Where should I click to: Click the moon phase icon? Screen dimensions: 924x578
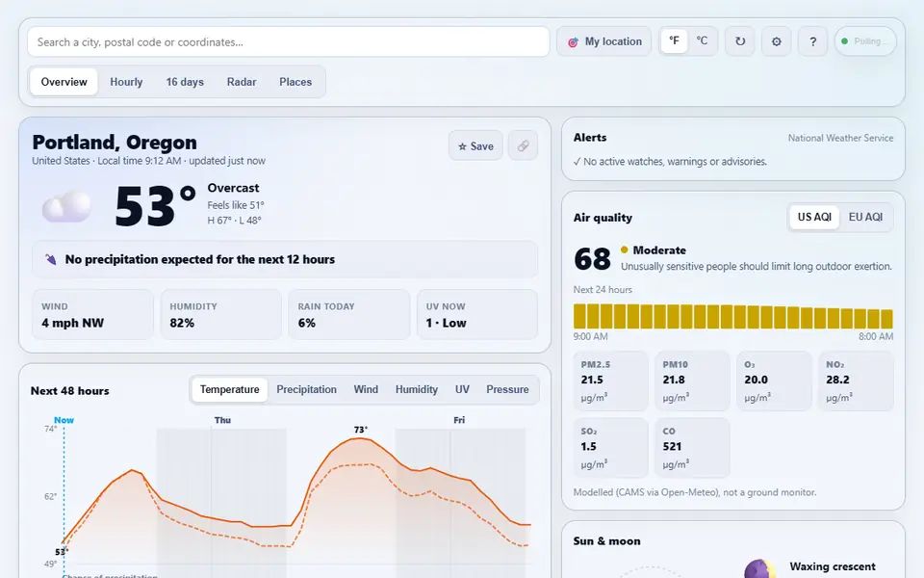(759, 569)
